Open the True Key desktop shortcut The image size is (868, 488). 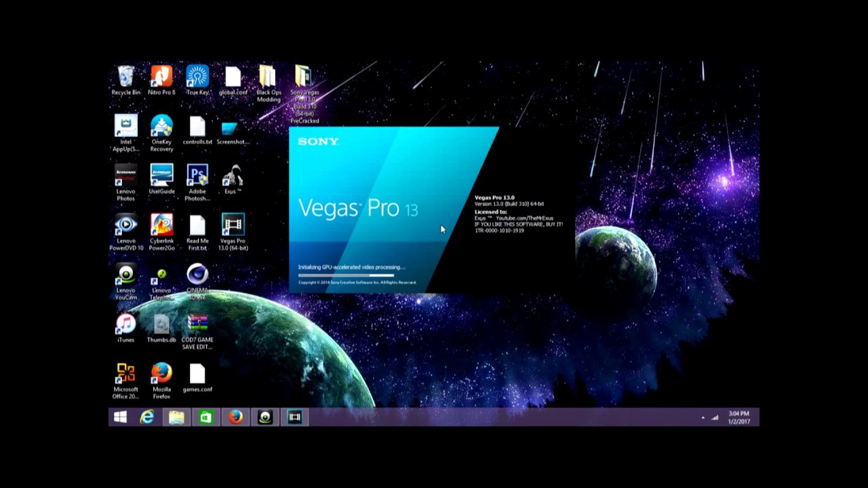pos(197,80)
